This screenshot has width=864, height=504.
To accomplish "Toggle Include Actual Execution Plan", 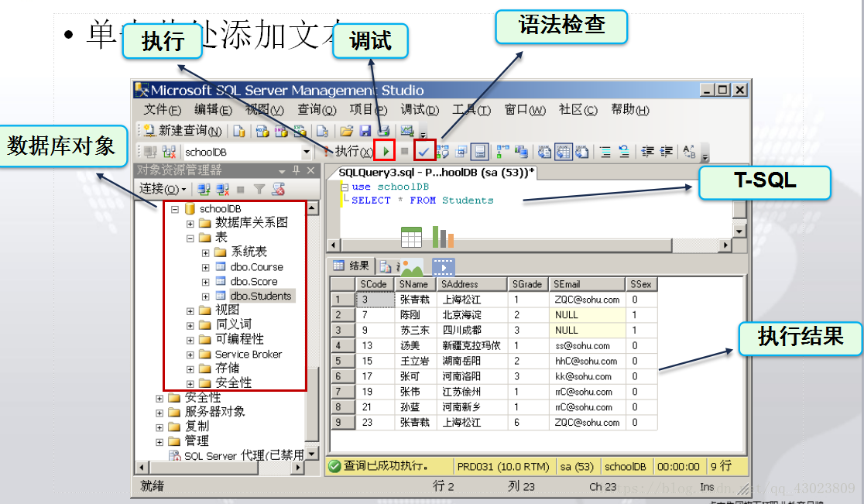I will 502,152.
